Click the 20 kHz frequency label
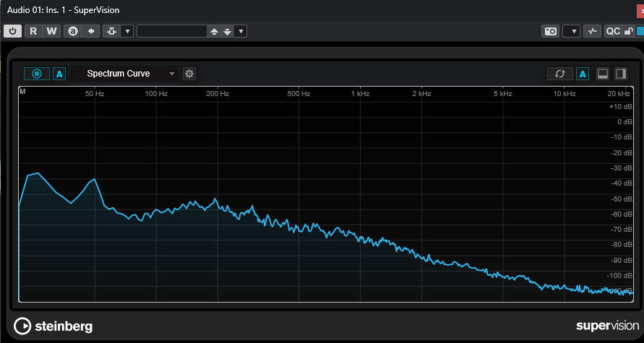Screen dimensions: 644x343 coord(619,94)
